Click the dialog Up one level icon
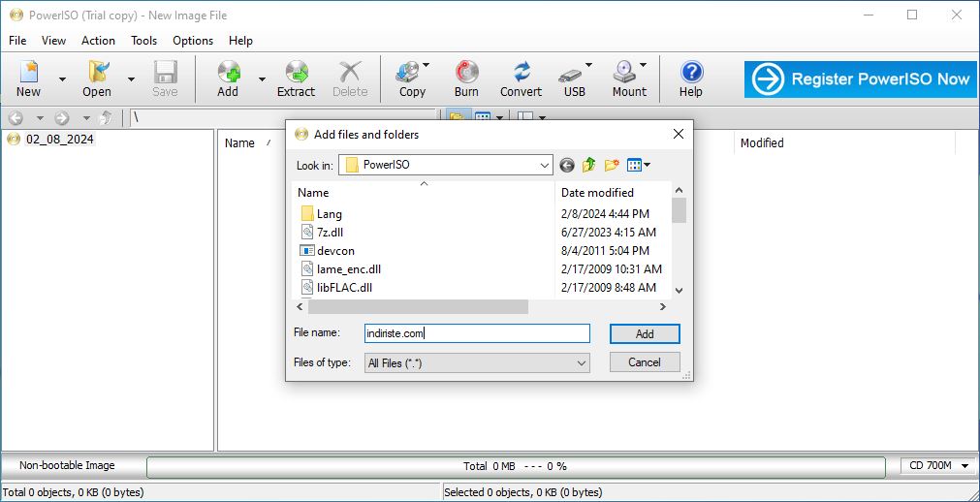This screenshot has height=502, width=980. 588,165
